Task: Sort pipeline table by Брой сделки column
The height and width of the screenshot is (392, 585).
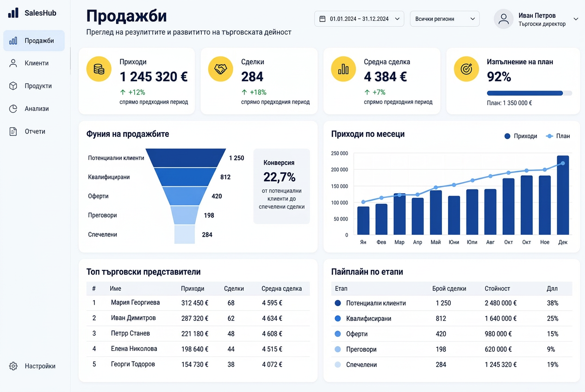Action: [x=449, y=288]
